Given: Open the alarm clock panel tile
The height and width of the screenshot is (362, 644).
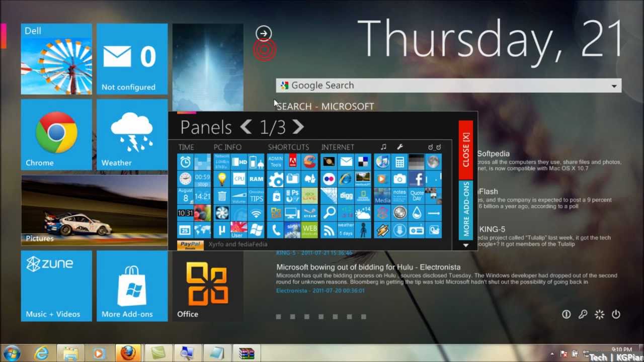Looking at the screenshot, I should pyautogui.click(x=186, y=161).
